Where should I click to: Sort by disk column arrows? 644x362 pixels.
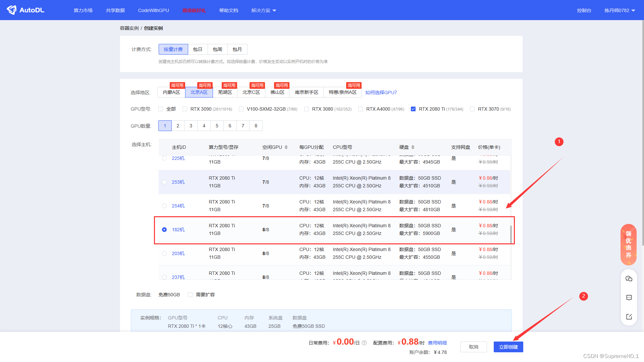click(413, 147)
